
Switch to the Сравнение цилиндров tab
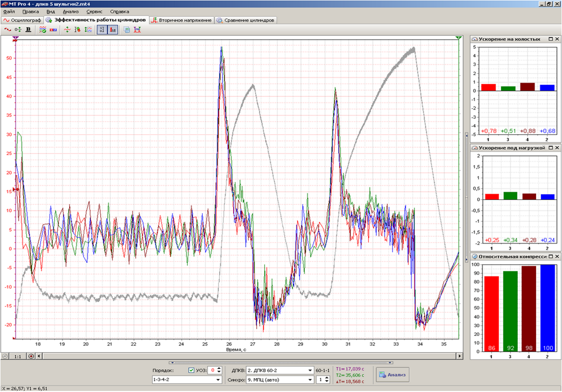tap(246, 20)
